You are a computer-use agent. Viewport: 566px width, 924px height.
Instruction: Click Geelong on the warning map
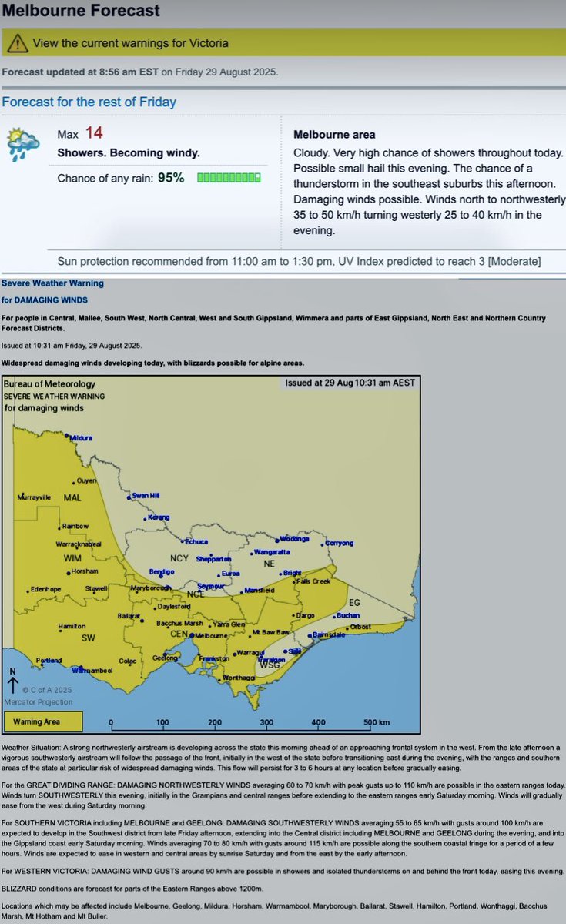tap(165, 658)
